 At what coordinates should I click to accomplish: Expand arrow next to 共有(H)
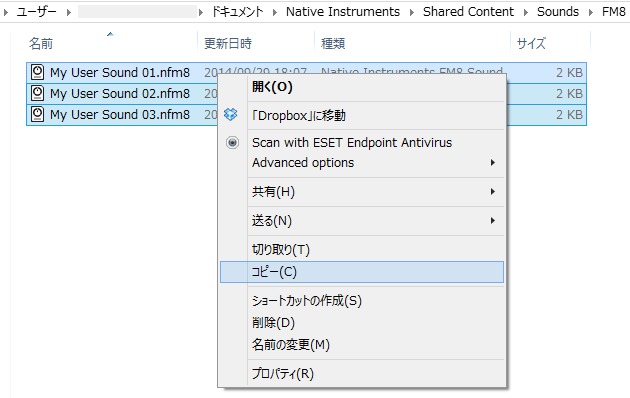point(493,192)
